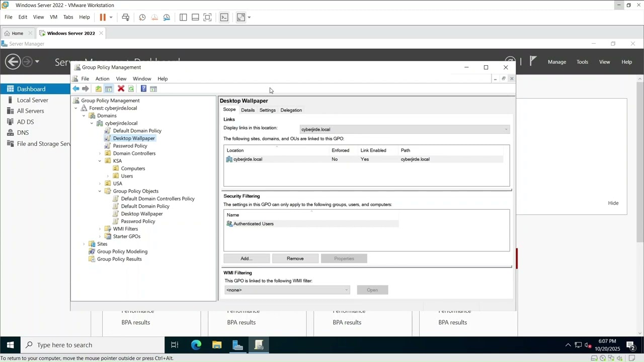644x362 pixels.
Task: Click the Type here to search box
Action: click(x=92, y=345)
